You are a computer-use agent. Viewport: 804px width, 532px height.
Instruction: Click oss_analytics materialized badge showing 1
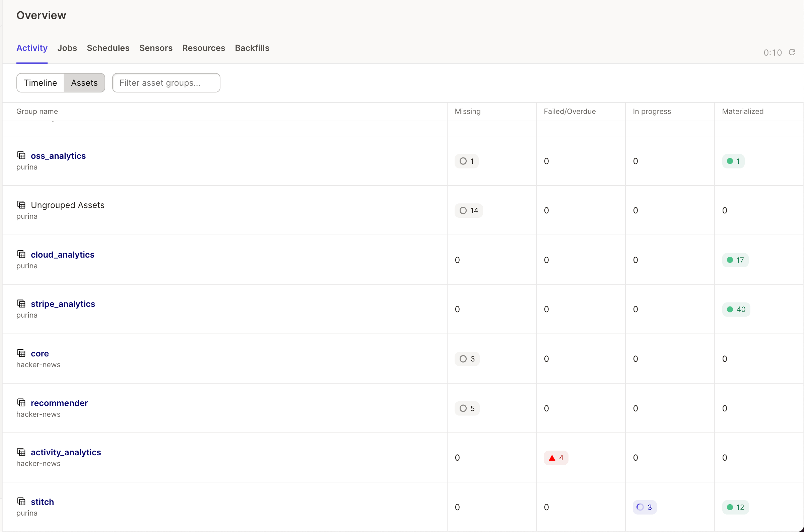click(733, 161)
